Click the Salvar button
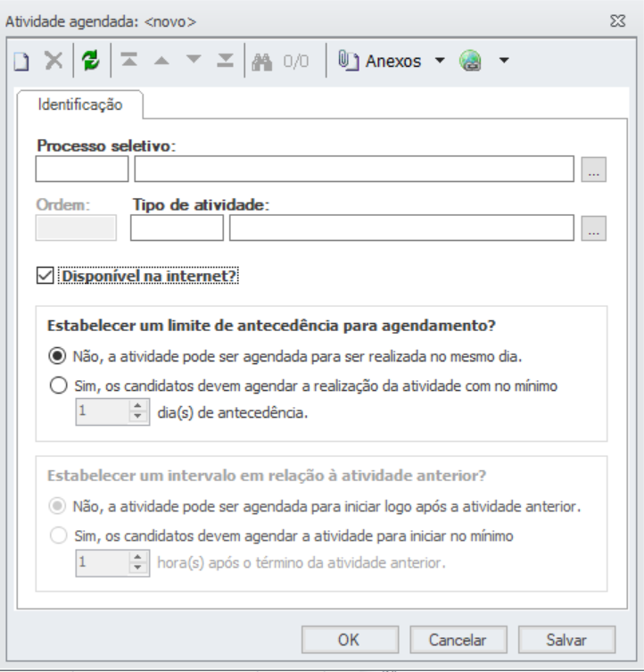Viewport: 644px width, 672px height. 567,640
